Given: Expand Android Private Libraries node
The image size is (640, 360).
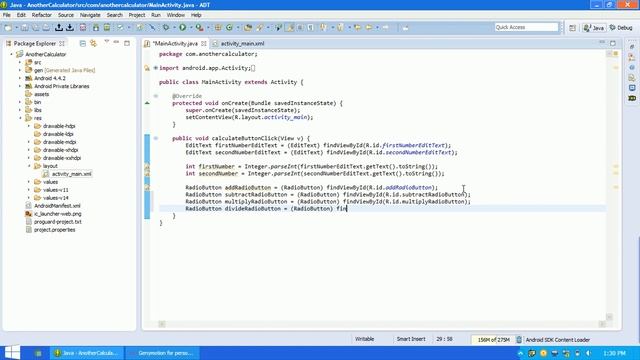Looking at the screenshot, I should [x=20, y=86].
